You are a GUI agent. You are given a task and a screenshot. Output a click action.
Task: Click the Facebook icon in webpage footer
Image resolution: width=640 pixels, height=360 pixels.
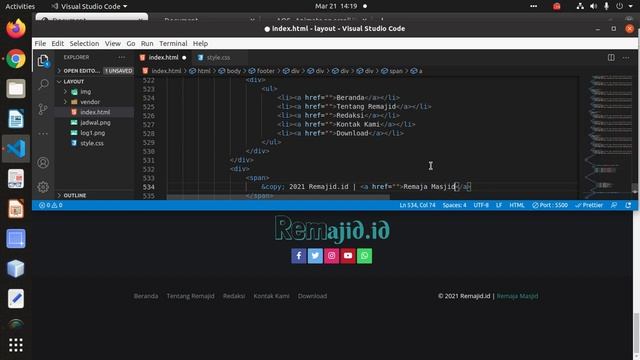click(x=299, y=256)
